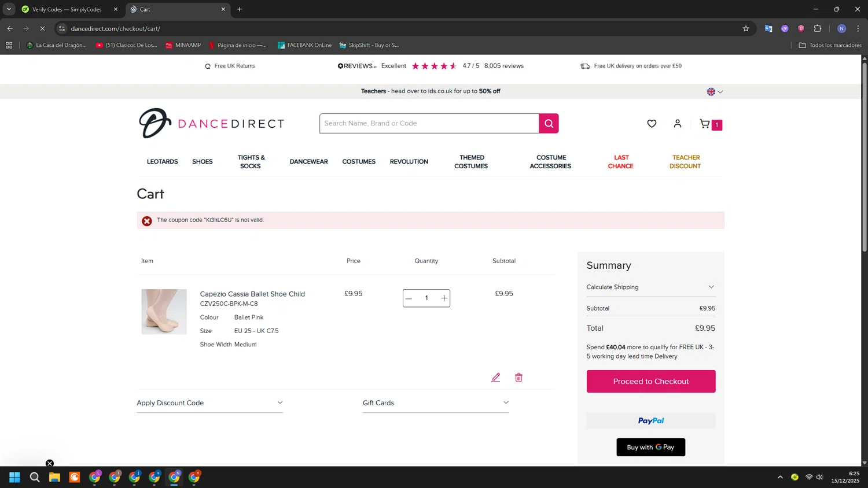Click the Free UK Returns text
Viewport: 868px width, 488px height.
pyautogui.click(x=234, y=66)
